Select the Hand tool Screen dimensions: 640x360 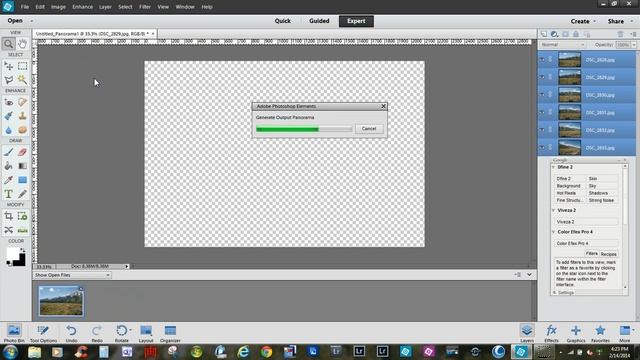tap(22, 44)
